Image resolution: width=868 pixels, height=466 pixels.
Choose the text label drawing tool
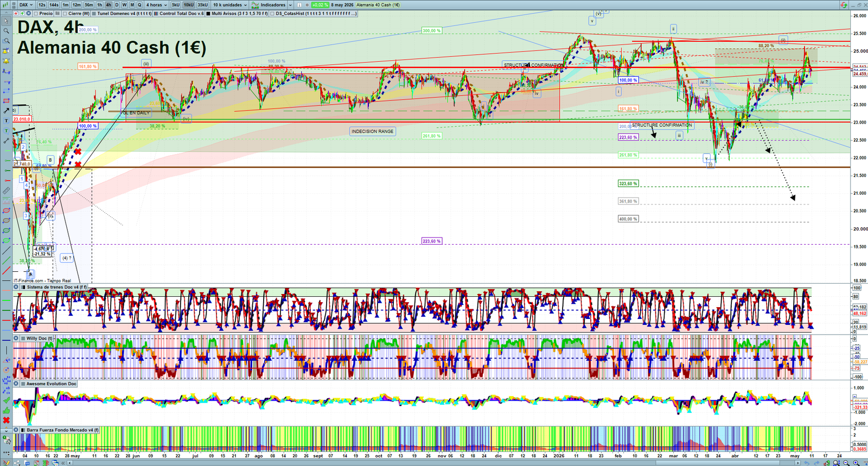pos(7,121)
